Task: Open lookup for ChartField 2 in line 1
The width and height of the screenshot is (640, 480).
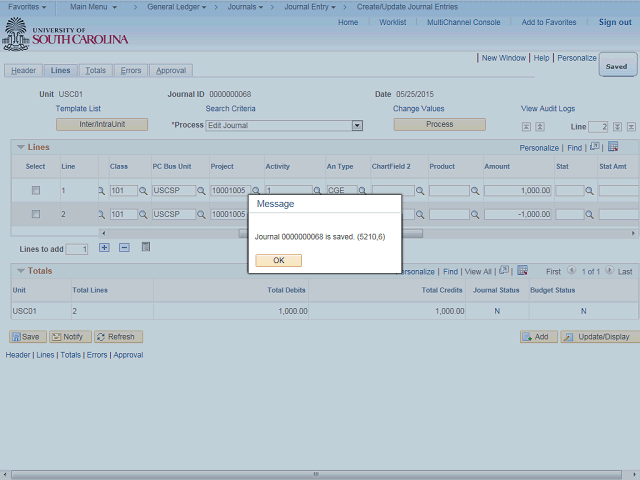Action: [x=420, y=191]
